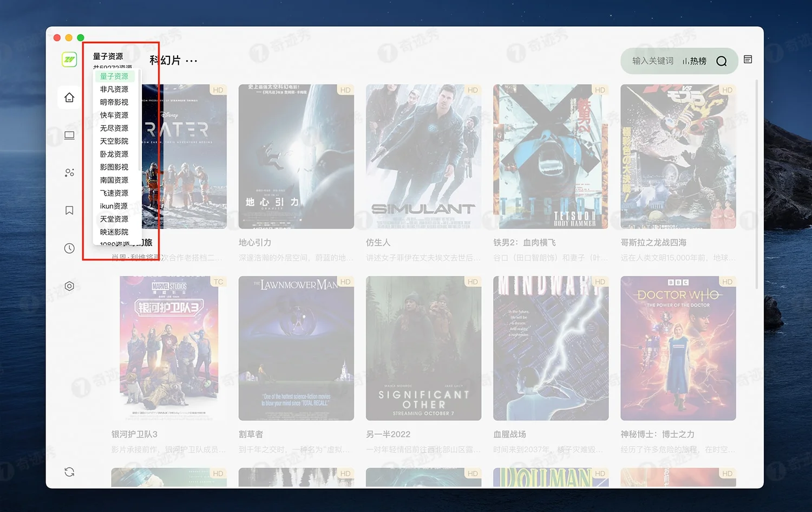Click the home icon in sidebar
The width and height of the screenshot is (812, 512).
pyautogui.click(x=69, y=98)
